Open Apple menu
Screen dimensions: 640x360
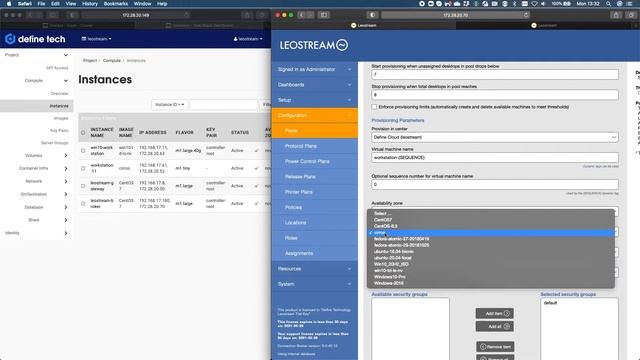9,4
